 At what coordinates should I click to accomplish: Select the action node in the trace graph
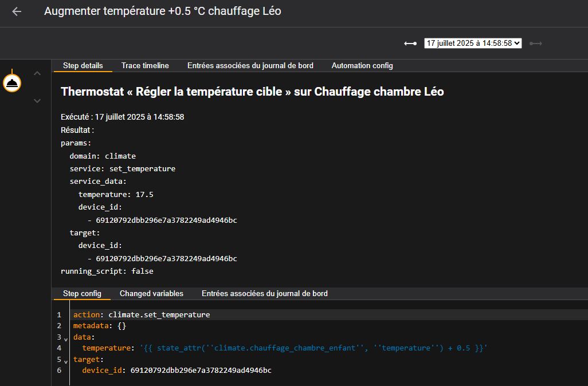tap(13, 83)
